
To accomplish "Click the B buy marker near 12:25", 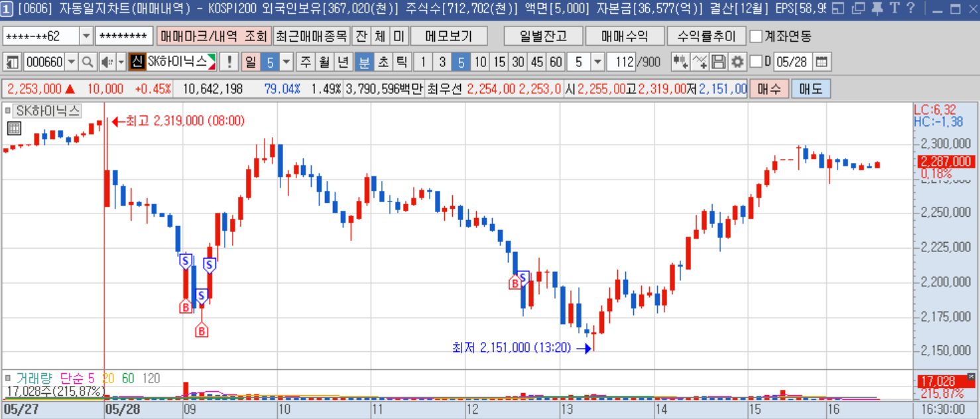I will click(x=515, y=283).
